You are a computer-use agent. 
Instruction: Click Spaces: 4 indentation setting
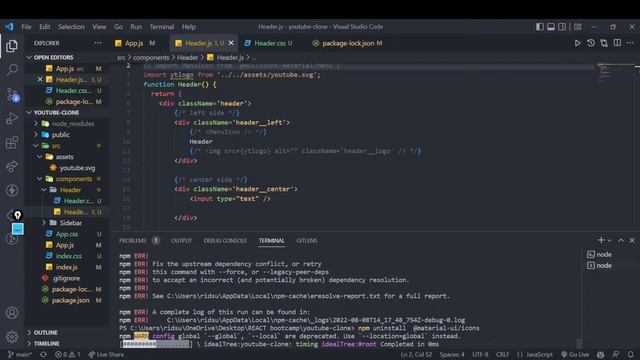point(452,354)
